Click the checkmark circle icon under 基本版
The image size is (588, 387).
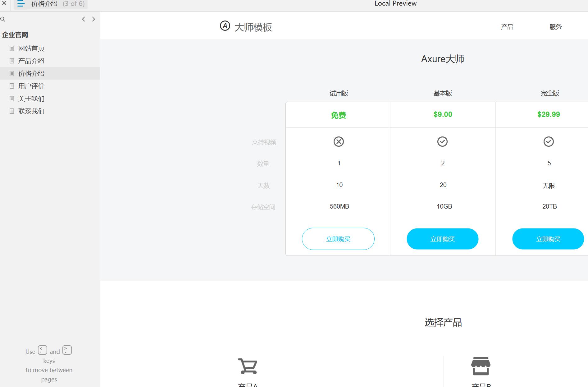click(x=442, y=142)
